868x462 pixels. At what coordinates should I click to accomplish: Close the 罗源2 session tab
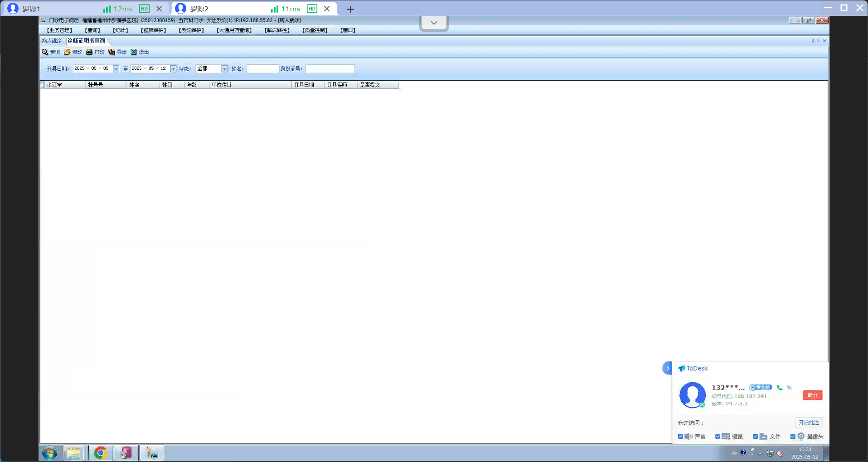327,9
